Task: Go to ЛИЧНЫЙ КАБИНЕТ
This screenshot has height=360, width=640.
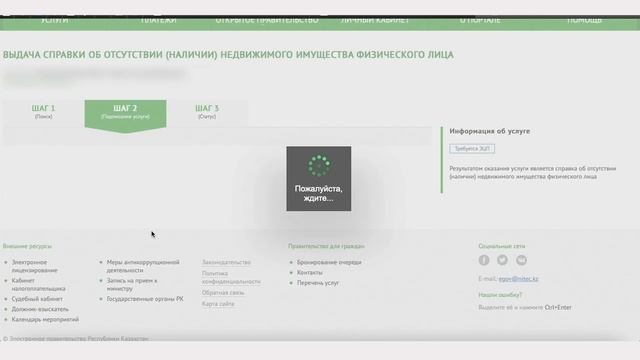Action: (375, 20)
